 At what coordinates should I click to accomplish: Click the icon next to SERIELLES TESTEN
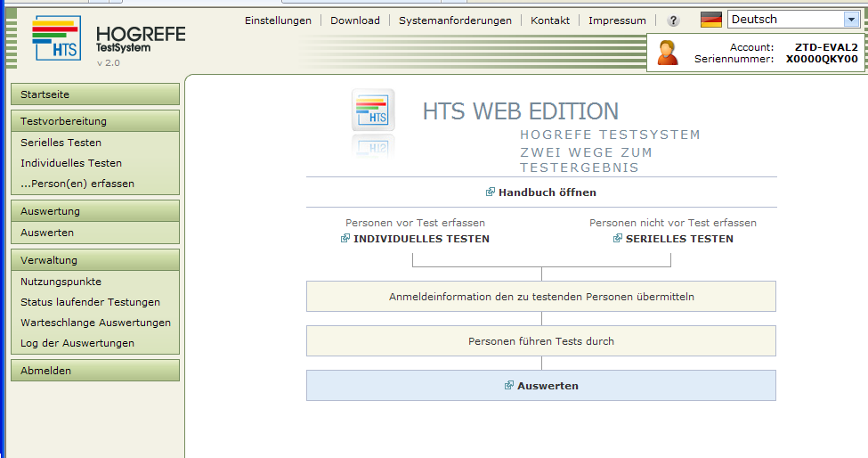(618, 239)
